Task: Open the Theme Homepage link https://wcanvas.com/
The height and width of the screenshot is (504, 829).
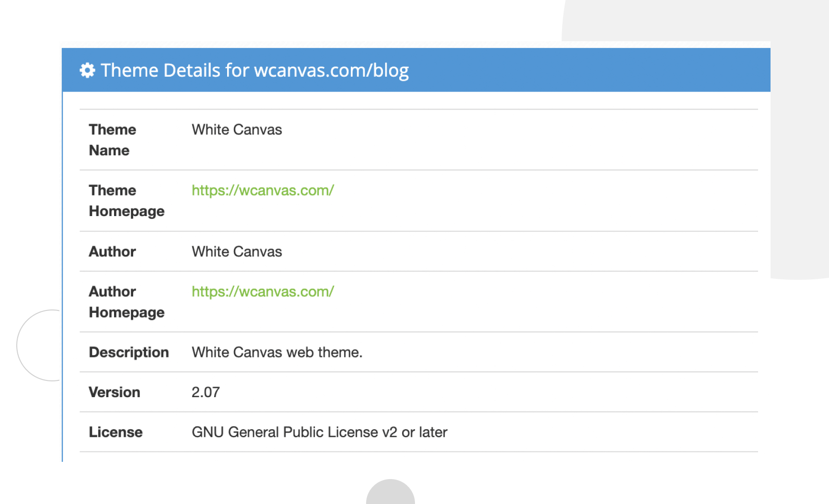Action: pyautogui.click(x=263, y=190)
